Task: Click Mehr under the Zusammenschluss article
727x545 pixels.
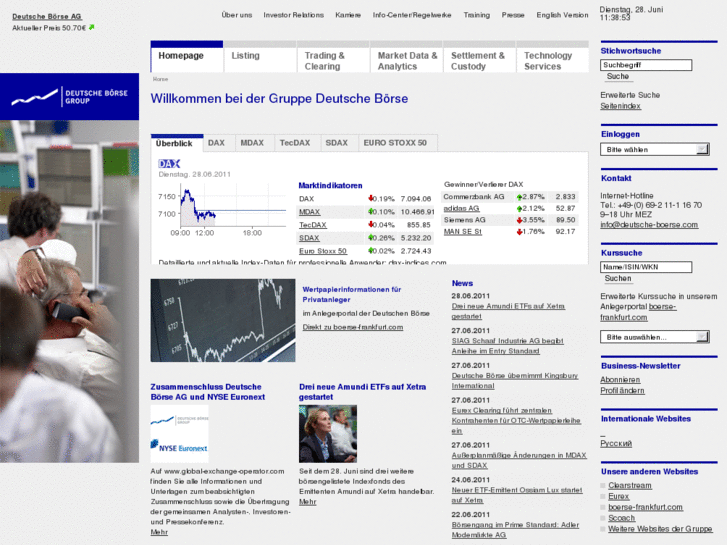Action: click(159, 532)
